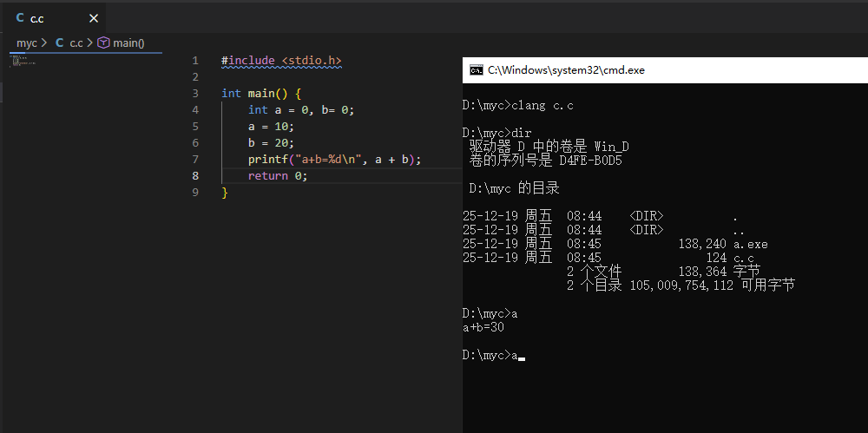Click the cmd.exe window title bar text
The height and width of the screenshot is (433, 868).
pos(566,70)
